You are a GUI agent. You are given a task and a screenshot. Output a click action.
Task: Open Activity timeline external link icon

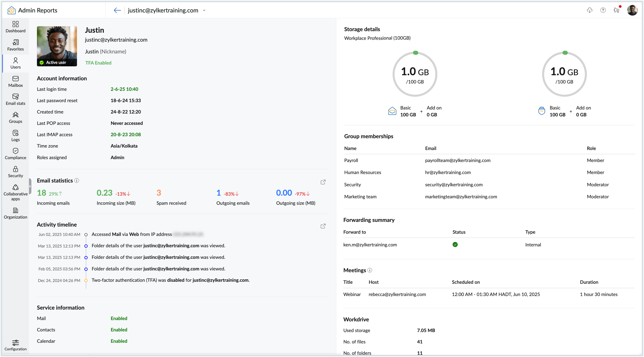pyautogui.click(x=323, y=226)
